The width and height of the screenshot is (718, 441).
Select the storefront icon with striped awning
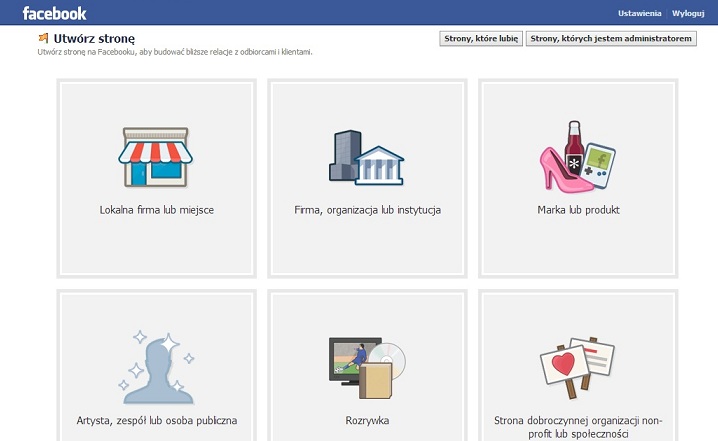(x=156, y=157)
